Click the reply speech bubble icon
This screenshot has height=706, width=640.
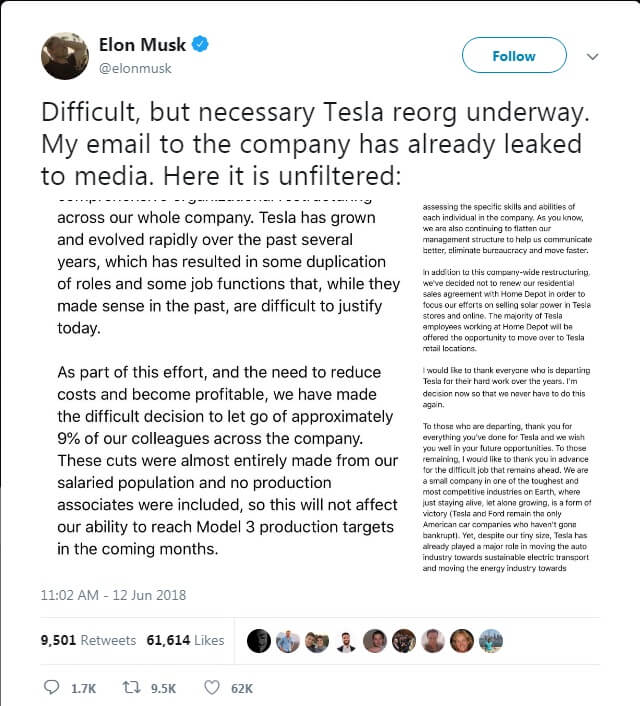[x=53, y=688]
